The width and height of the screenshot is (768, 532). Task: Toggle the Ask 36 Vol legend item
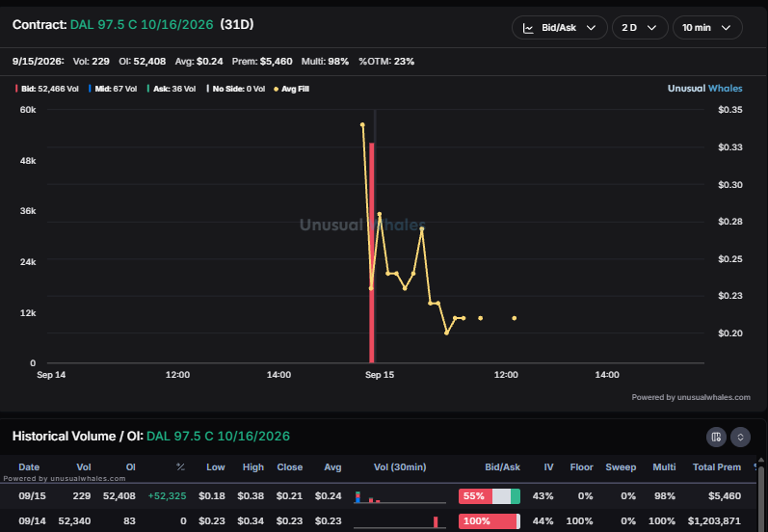coord(172,89)
